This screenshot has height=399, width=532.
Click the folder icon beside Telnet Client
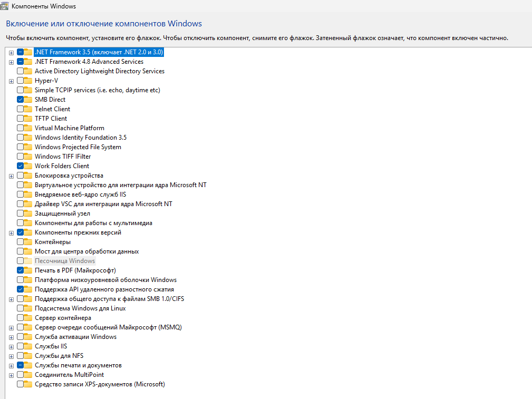point(28,109)
